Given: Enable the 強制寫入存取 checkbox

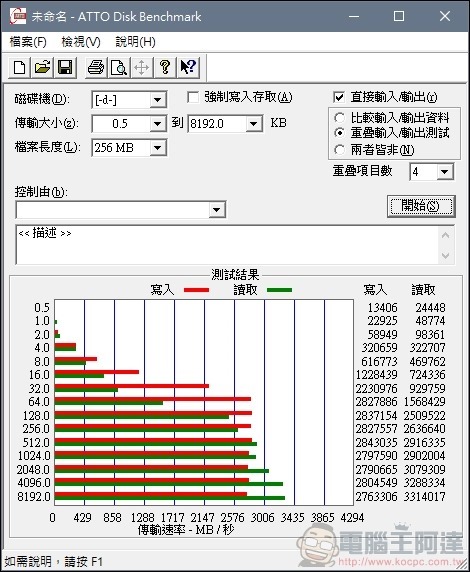Looking at the screenshot, I should click(193, 97).
